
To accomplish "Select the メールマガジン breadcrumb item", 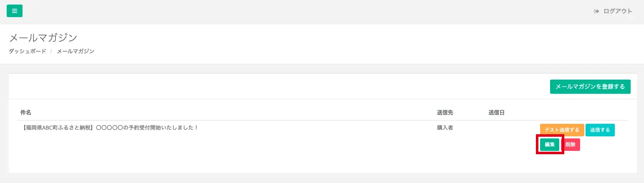I will pos(76,51).
